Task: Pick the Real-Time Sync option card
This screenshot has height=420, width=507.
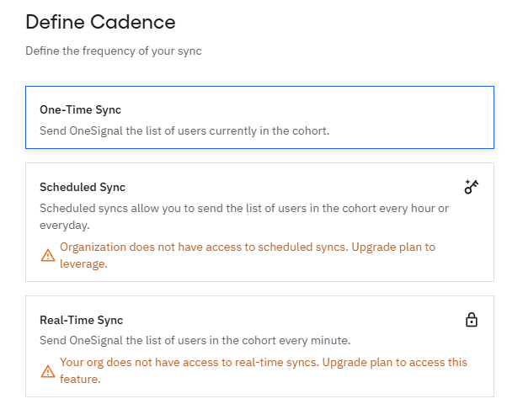Action: click(x=259, y=346)
